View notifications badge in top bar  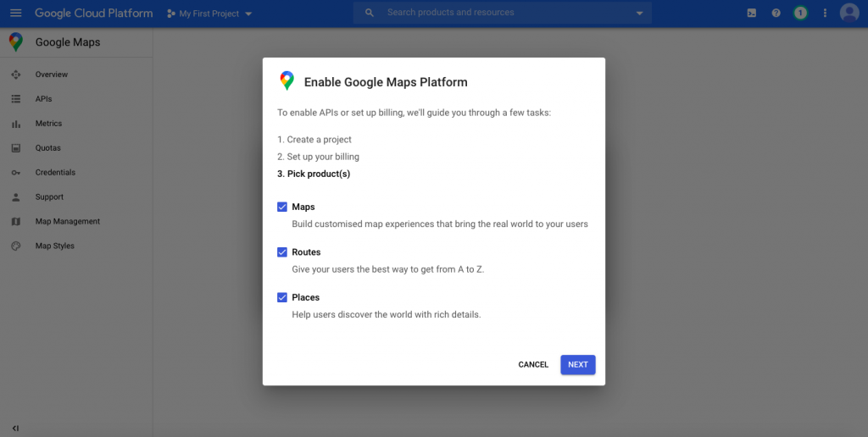point(800,14)
